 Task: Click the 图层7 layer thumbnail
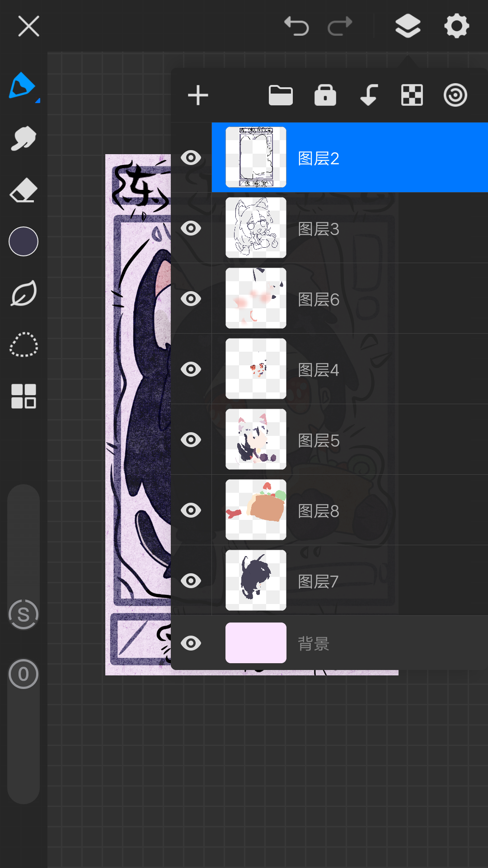tap(256, 580)
